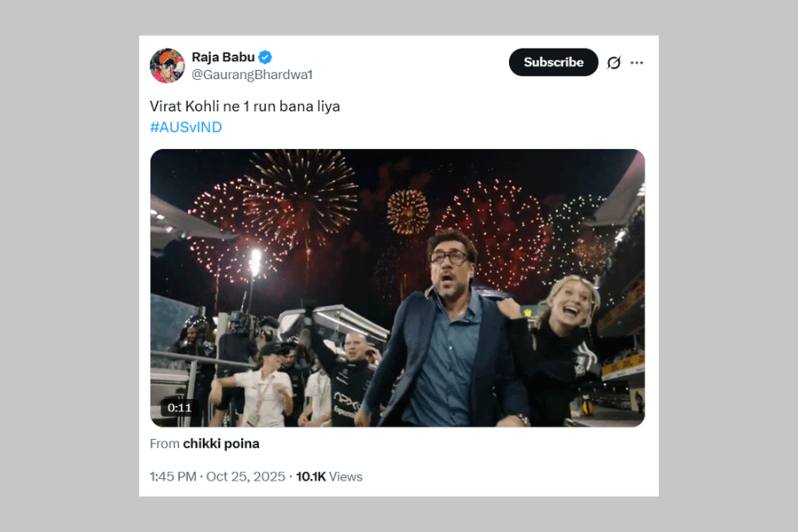Open the Grok icon beside Subscribe

[614, 63]
